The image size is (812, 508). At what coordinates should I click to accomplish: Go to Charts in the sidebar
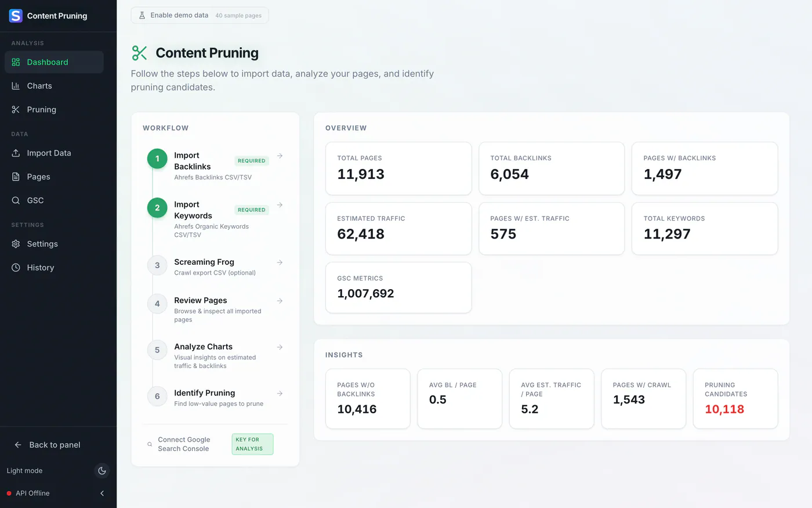tap(54, 86)
